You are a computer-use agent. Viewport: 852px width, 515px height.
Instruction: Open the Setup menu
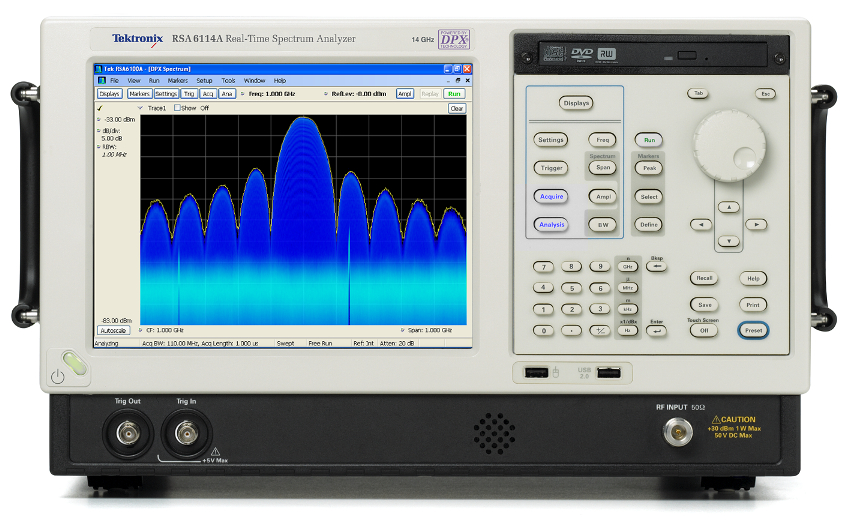coord(204,80)
